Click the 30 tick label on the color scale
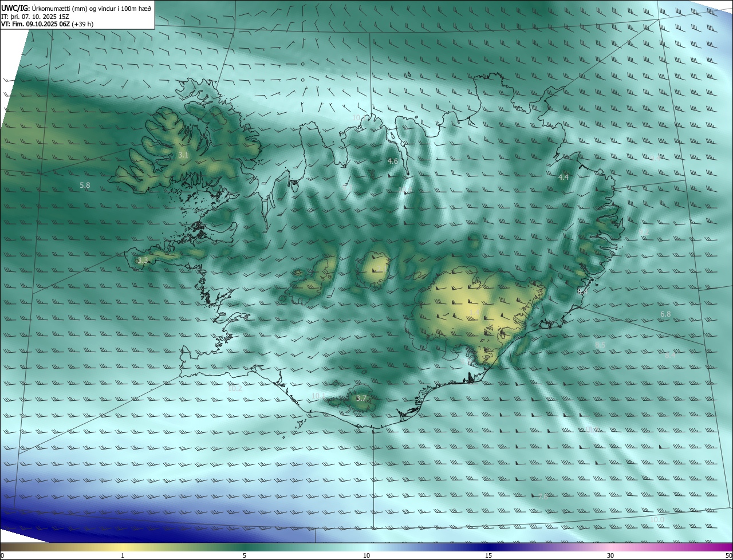 pyautogui.click(x=610, y=555)
